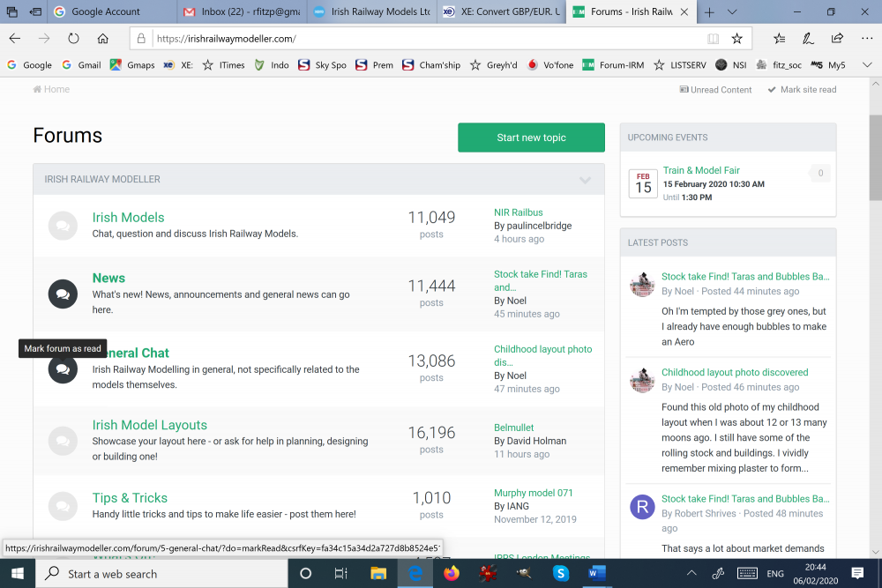Mark Tips & Tricks forum as read
Screen dimensions: 882x588
(63, 506)
